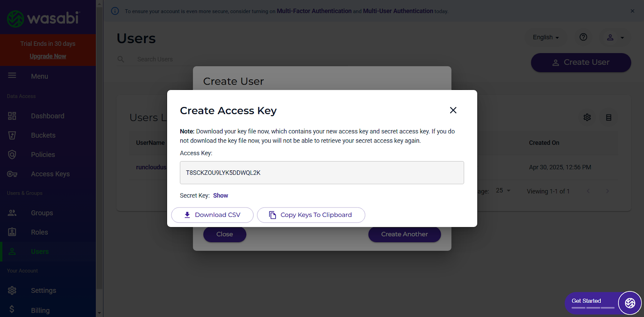Image resolution: width=644 pixels, height=317 pixels.
Task: Open Policies in the sidebar
Action: tap(43, 155)
